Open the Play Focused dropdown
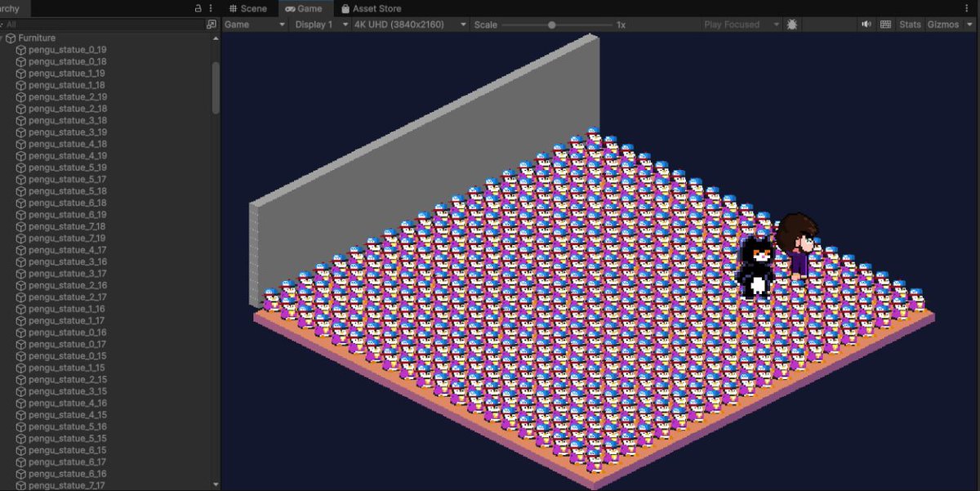Viewport: 980px width, 491px height. coord(742,25)
